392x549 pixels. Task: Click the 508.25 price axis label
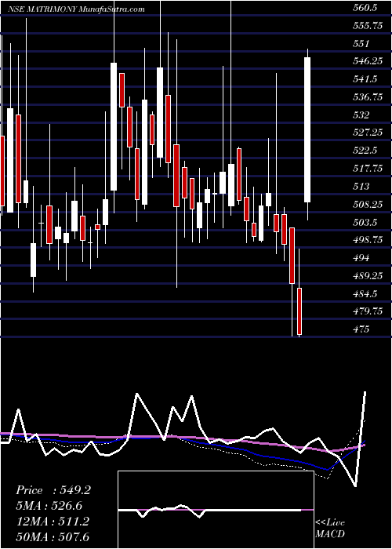click(368, 205)
